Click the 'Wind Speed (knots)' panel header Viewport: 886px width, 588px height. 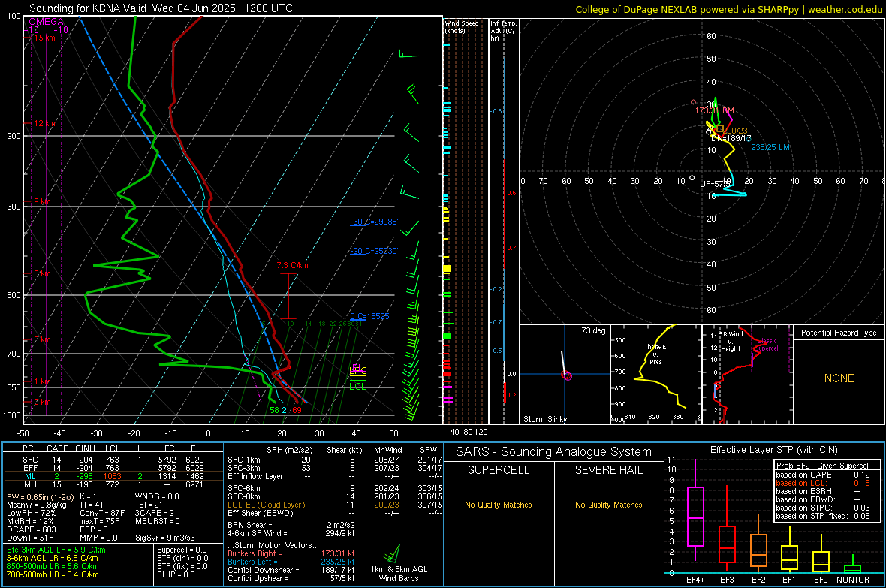462,26
